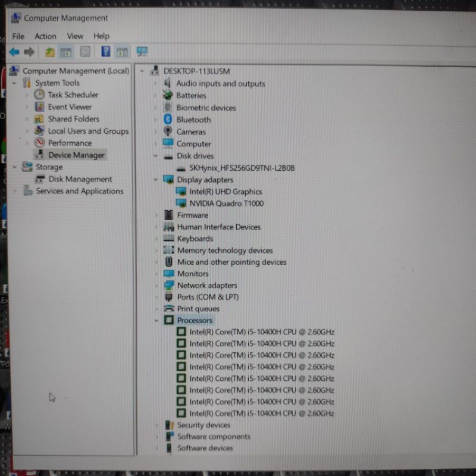Viewport: 476px width, 476px height.
Task: Click the Cameras webcam icon
Action: pos(168,131)
